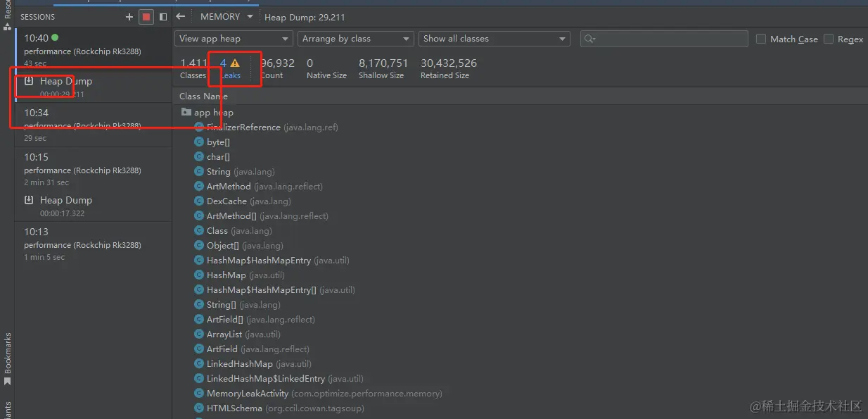This screenshot has width=868, height=419.
Task: Start a new profiling session with plus icon
Action: pos(129,17)
